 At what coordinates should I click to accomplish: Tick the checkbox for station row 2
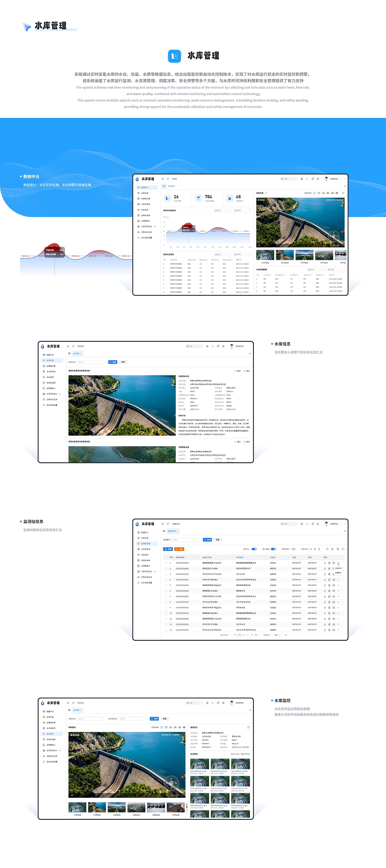(x=166, y=568)
